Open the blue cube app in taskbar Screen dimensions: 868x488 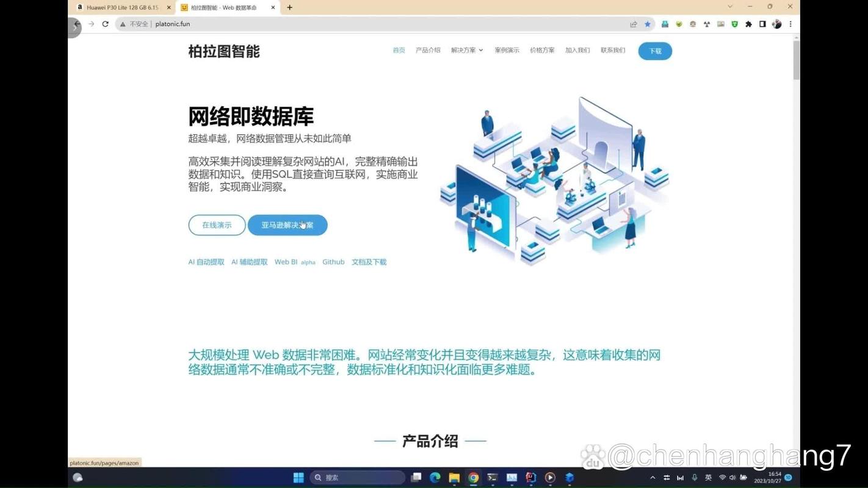pyautogui.click(x=570, y=478)
